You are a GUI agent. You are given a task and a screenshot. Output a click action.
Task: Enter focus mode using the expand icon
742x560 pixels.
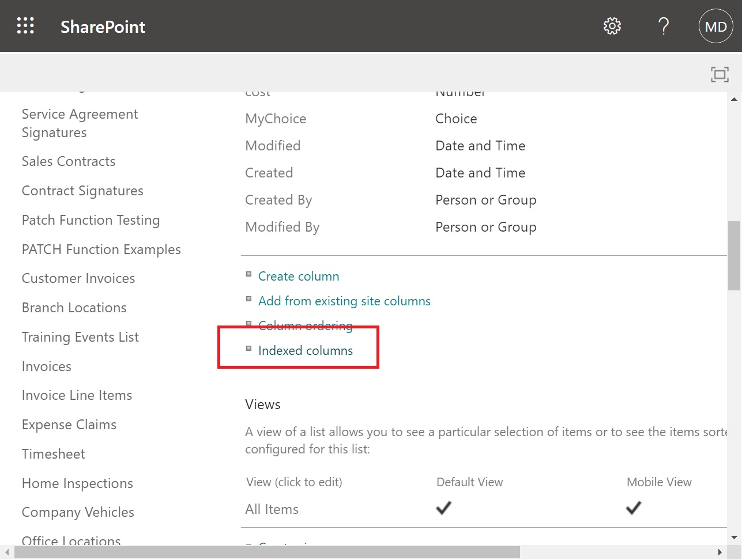(720, 74)
